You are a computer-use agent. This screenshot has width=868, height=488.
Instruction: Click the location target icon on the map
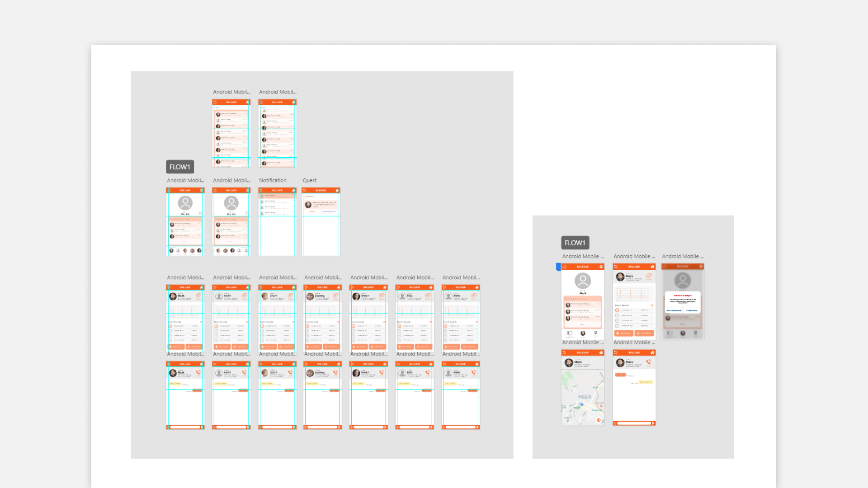(599, 420)
